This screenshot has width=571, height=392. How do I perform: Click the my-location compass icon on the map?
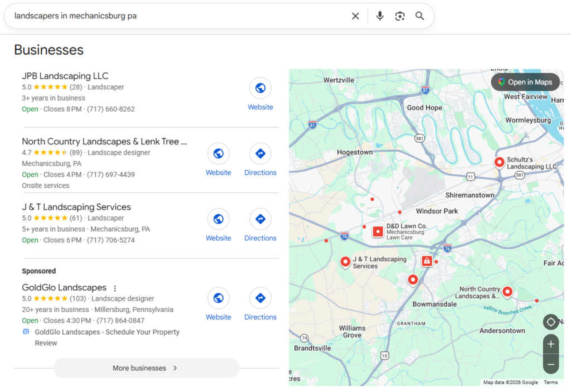pos(550,322)
